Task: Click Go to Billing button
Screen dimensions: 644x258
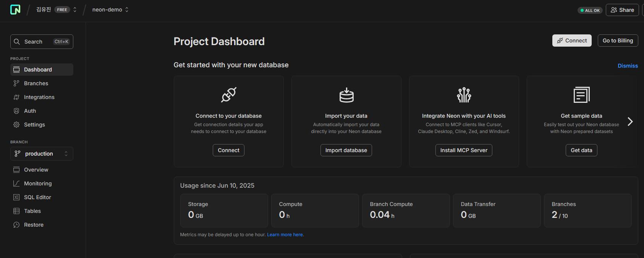Action: 618,41
